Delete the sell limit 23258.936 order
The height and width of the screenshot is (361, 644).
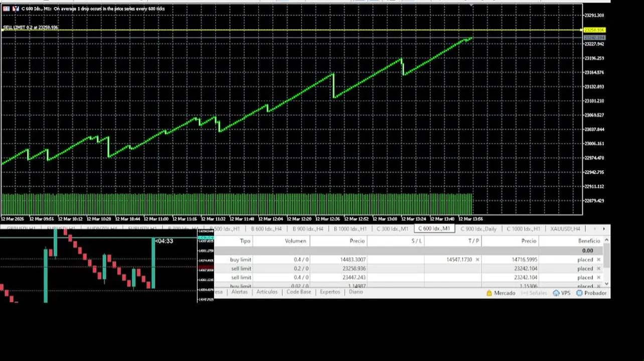tap(598, 269)
